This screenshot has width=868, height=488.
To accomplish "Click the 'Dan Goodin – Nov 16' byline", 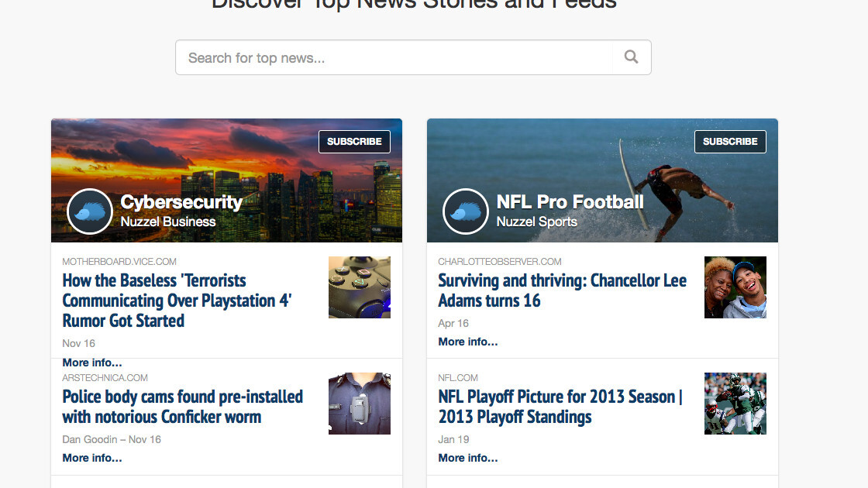I will click(x=112, y=439).
